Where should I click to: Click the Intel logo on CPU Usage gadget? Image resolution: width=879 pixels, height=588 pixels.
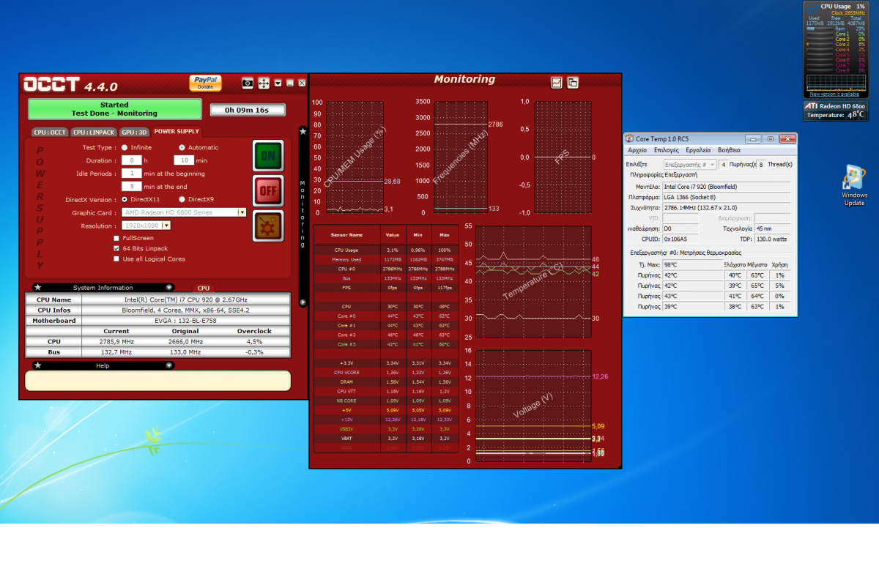(812, 9)
